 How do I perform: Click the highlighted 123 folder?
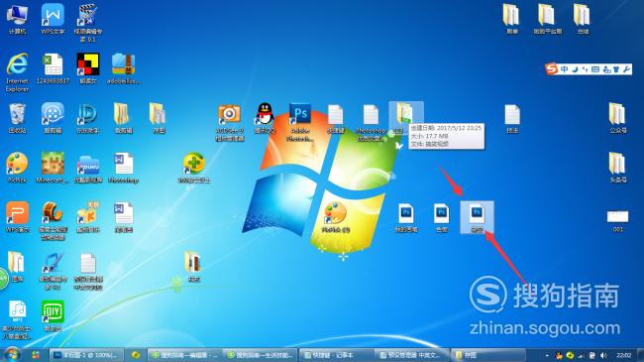[406, 118]
